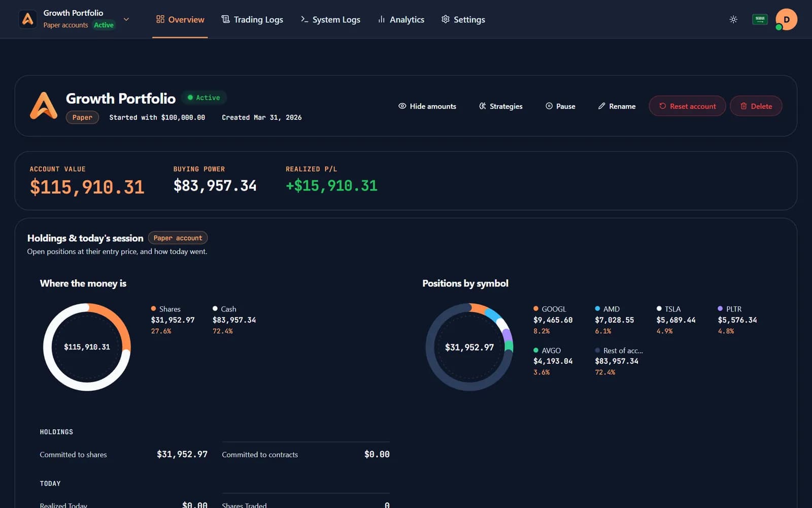Select the Cash white legend dot

click(x=215, y=308)
